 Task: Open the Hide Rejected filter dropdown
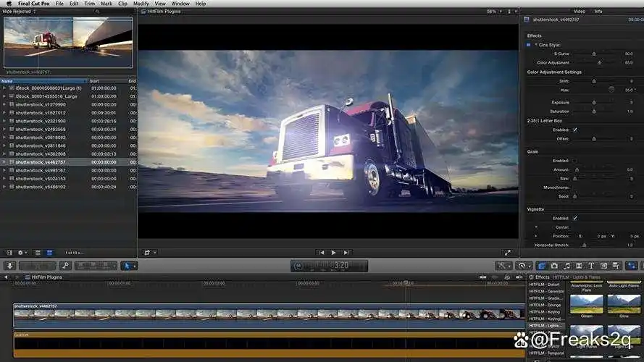[17, 12]
